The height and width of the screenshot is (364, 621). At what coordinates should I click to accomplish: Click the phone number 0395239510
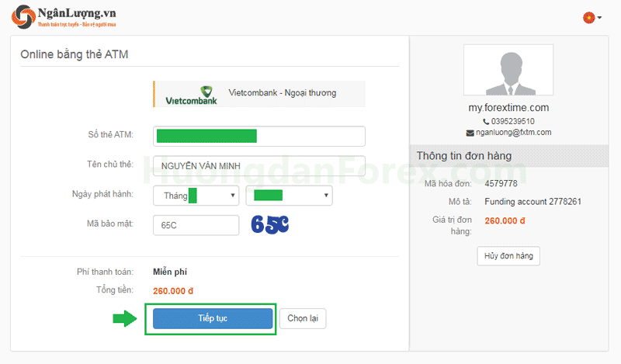click(513, 121)
